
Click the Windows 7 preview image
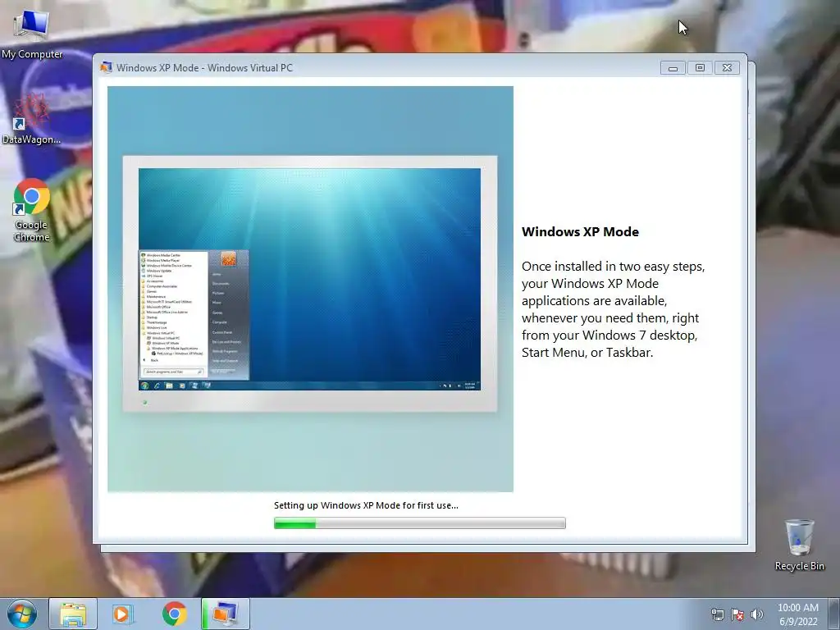tap(310, 289)
